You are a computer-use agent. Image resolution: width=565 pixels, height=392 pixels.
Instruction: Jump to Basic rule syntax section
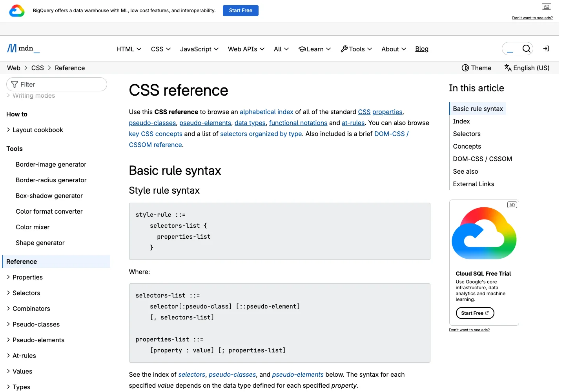[478, 109]
